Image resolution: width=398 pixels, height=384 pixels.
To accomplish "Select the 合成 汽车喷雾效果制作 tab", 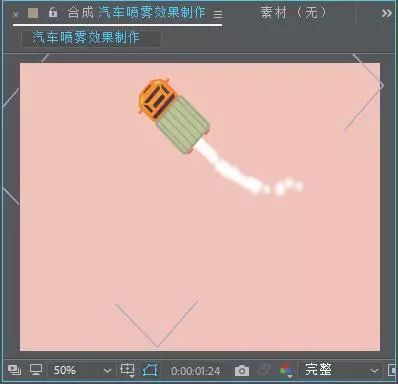I will point(136,13).
